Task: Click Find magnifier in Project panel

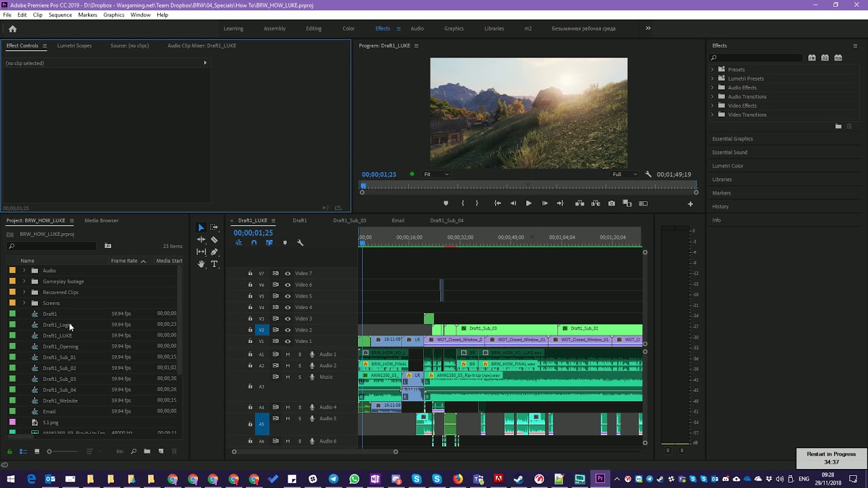Action: 134,451
